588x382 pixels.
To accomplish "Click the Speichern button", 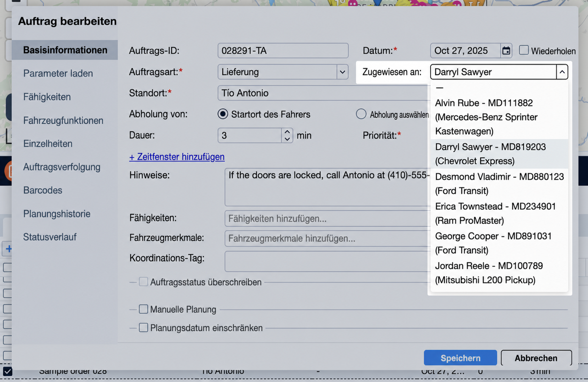I will pos(460,358).
